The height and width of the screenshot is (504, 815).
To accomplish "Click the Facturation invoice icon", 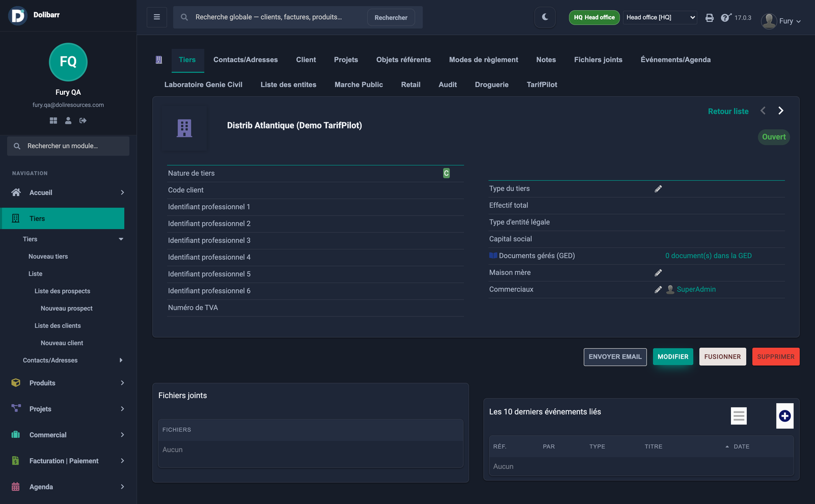I will 16,461.
